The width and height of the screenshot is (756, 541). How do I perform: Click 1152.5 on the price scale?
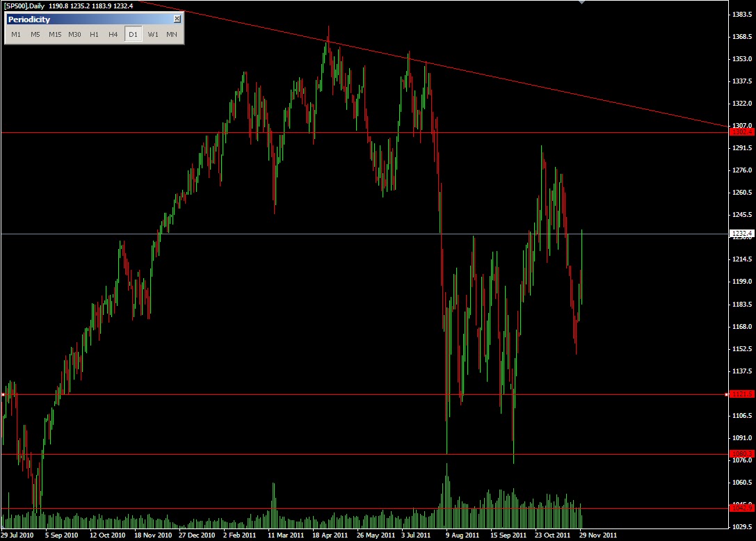coord(743,348)
